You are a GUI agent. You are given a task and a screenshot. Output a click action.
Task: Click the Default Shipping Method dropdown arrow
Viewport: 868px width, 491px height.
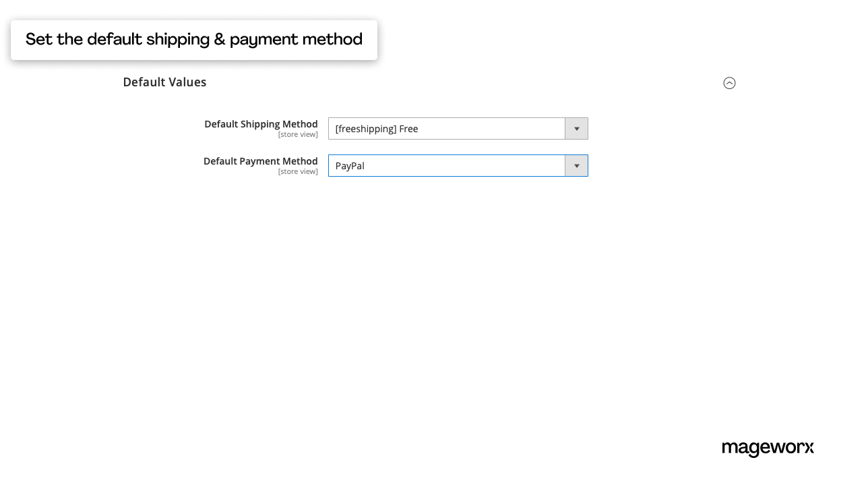pyautogui.click(x=576, y=129)
